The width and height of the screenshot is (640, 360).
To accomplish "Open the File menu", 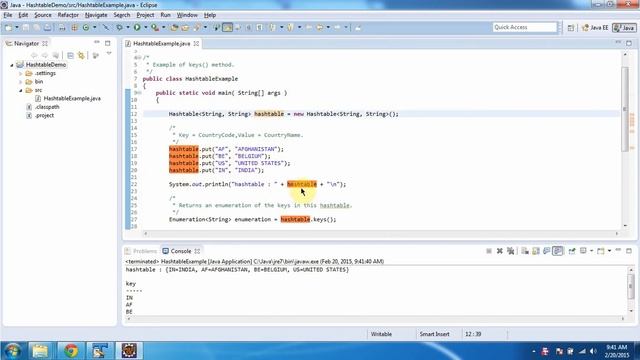I will [8, 15].
